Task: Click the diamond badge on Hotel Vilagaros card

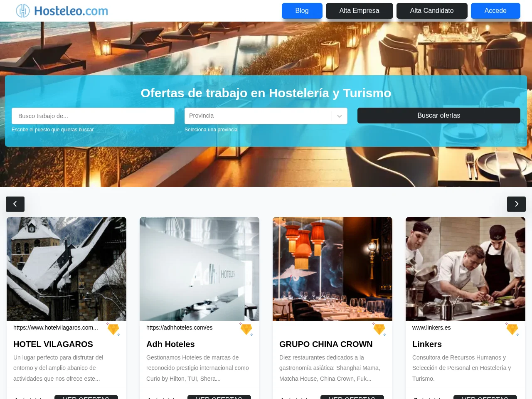Action: [x=113, y=329]
